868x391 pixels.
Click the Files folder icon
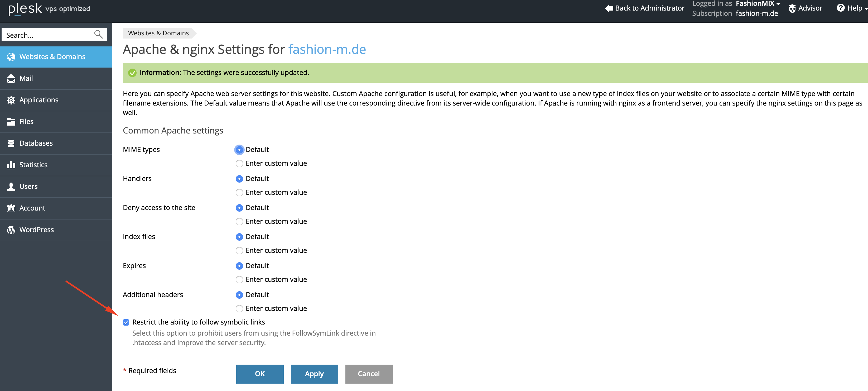tap(11, 122)
